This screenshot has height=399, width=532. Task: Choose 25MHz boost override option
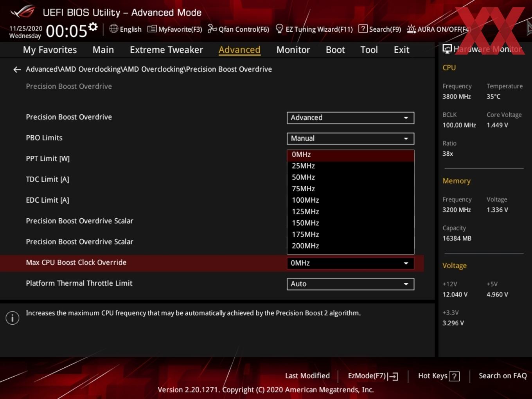[350, 166]
